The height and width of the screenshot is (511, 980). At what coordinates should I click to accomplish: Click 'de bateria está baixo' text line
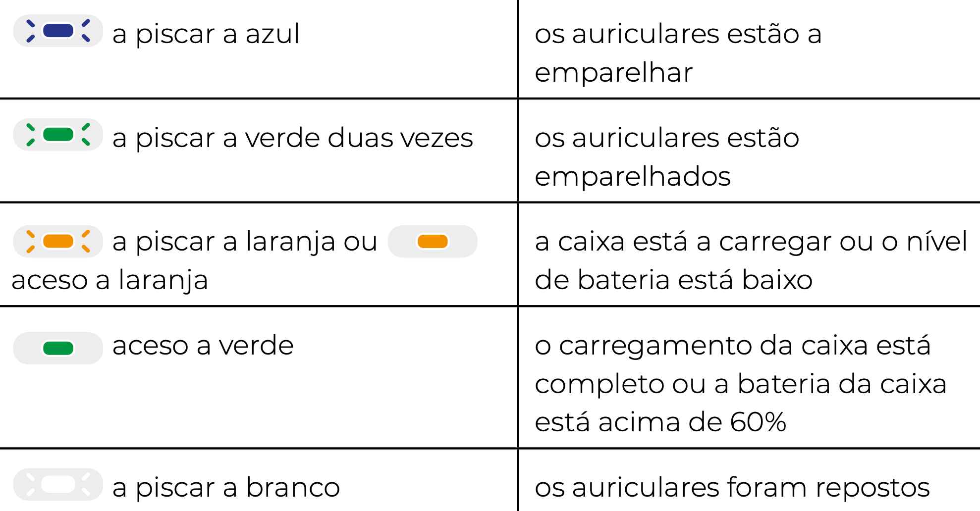coord(674,280)
